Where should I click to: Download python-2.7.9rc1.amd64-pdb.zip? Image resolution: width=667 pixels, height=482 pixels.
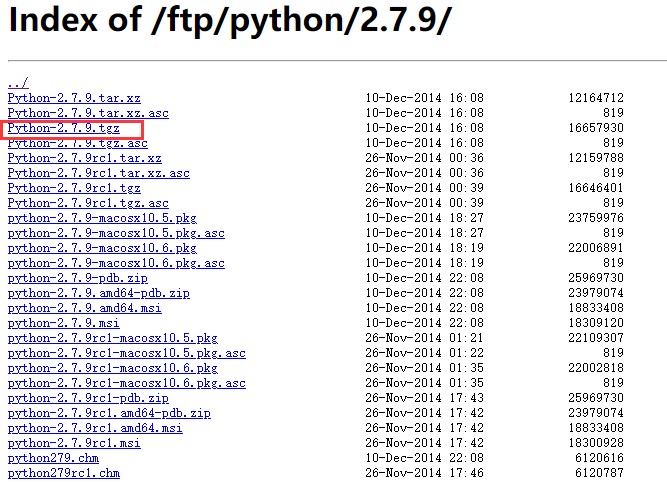[x=109, y=413]
